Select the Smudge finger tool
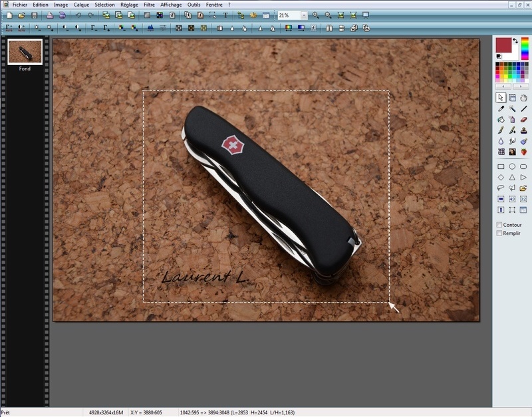 [512, 141]
